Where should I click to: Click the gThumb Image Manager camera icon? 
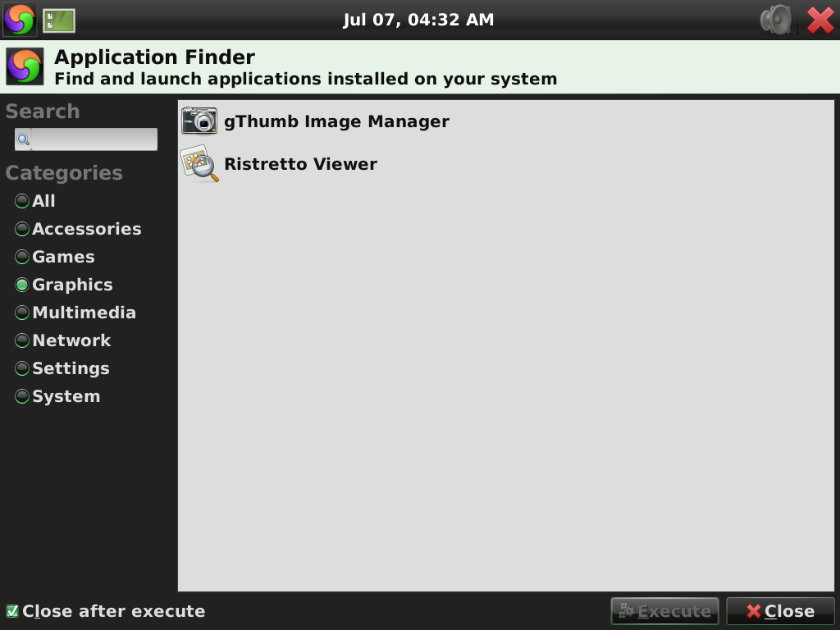(199, 121)
